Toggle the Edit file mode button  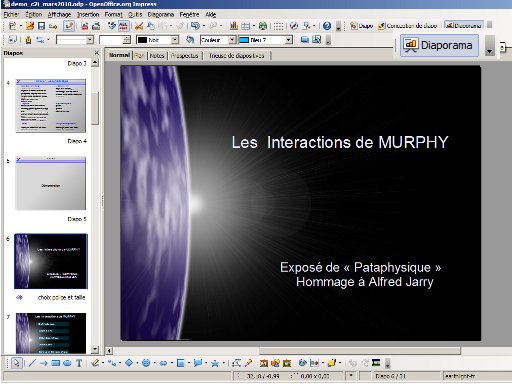pos(69,26)
